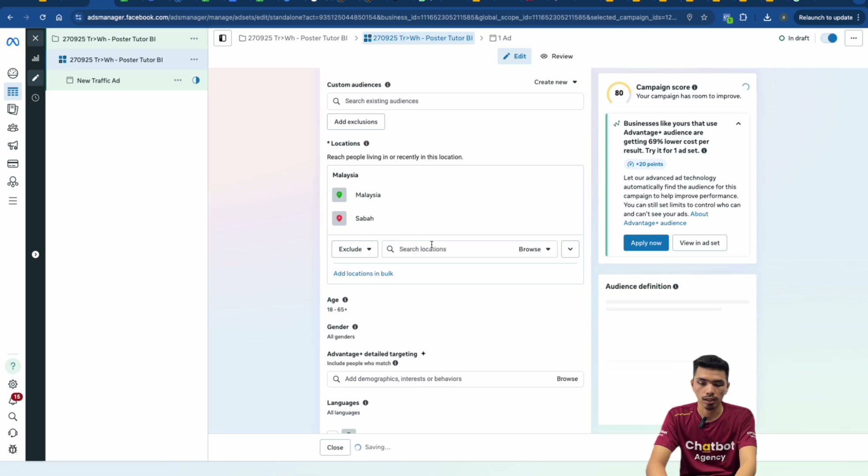
Task: Click the View in ad set button
Action: click(700, 243)
